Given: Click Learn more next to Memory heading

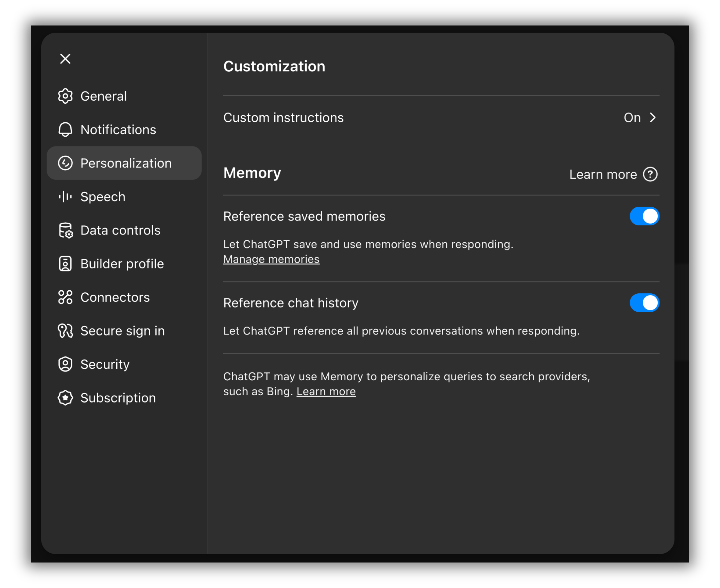Looking at the screenshot, I should [x=603, y=174].
